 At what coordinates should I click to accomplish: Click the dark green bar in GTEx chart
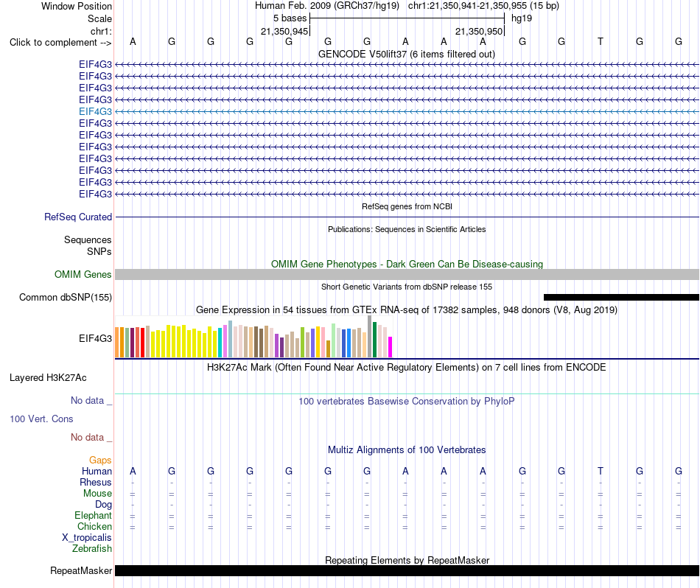pos(374,340)
